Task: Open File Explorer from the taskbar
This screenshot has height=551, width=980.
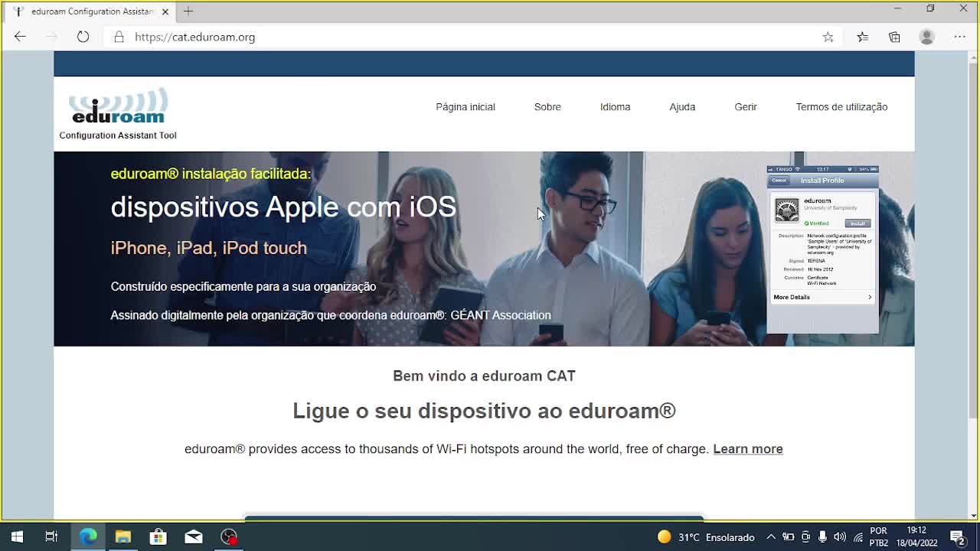Action: click(x=123, y=537)
